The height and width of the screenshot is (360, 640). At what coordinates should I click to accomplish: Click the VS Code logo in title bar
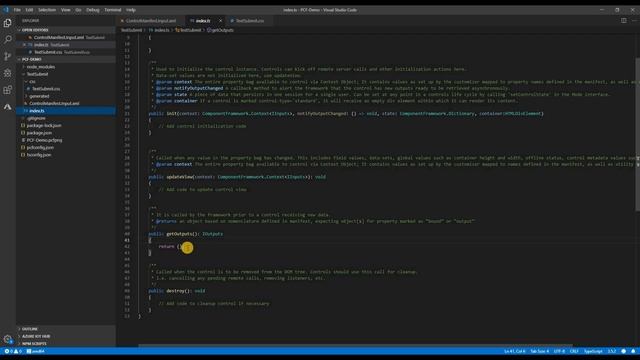pyautogui.click(x=6, y=10)
